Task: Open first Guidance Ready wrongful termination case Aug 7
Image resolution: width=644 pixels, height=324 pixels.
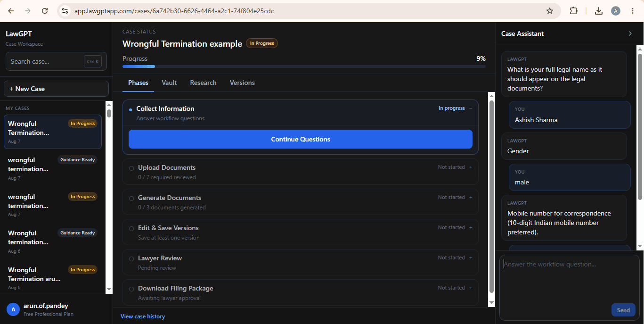Action: tap(53, 168)
